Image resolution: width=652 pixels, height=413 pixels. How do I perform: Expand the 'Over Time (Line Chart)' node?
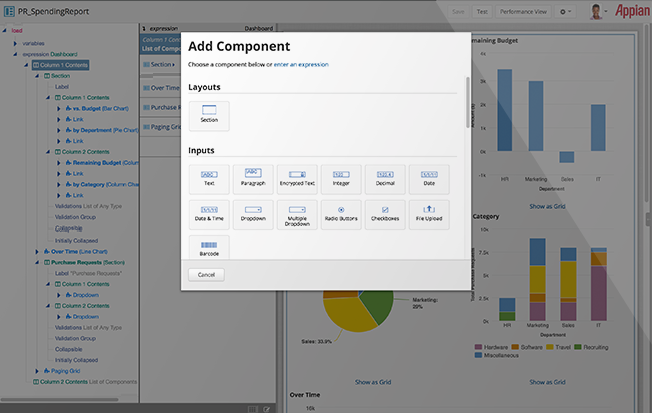click(37, 252)
